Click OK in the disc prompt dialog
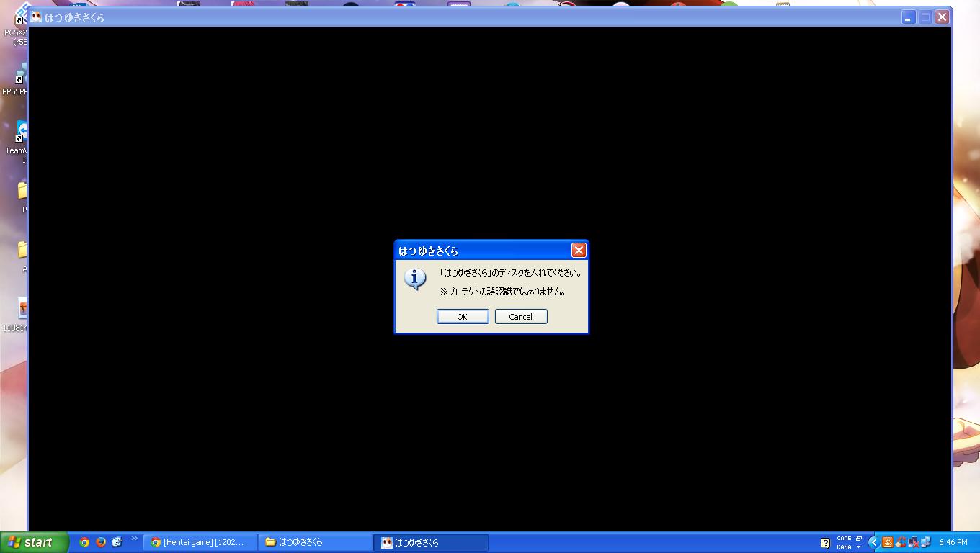 point(463,317)
